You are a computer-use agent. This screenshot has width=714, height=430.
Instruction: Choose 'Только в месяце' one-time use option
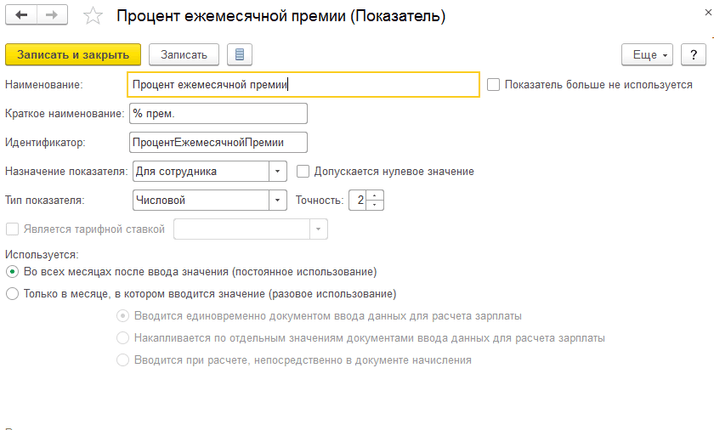point(12,294)
